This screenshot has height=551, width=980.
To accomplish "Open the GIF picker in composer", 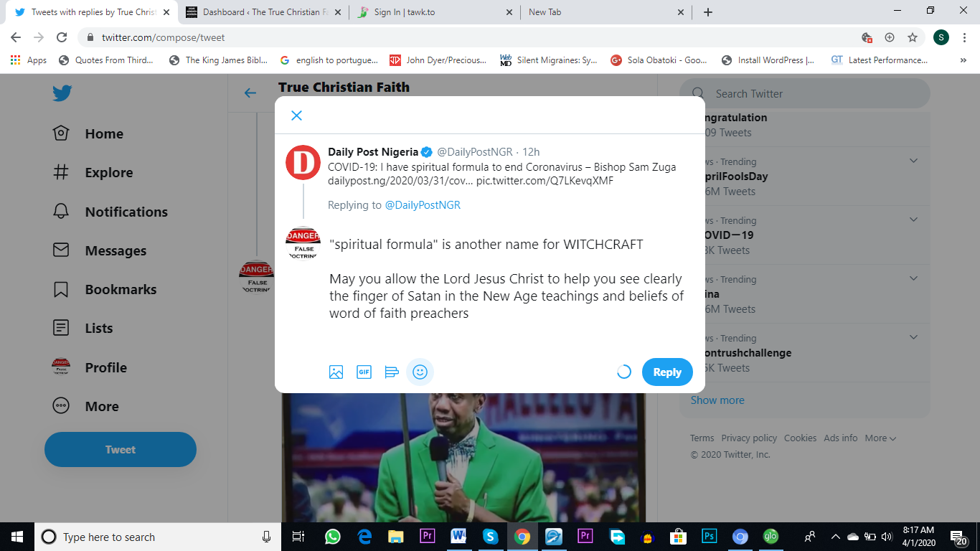I will coord(364,372).
